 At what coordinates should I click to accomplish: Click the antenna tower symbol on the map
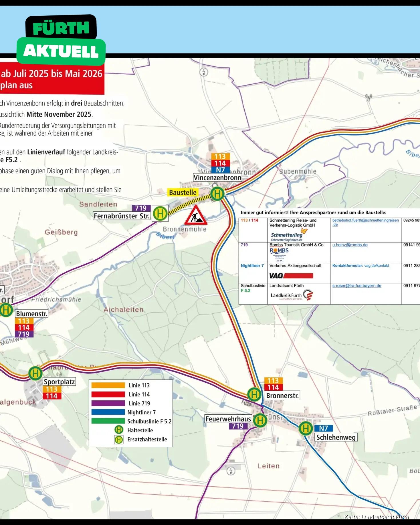369,98
